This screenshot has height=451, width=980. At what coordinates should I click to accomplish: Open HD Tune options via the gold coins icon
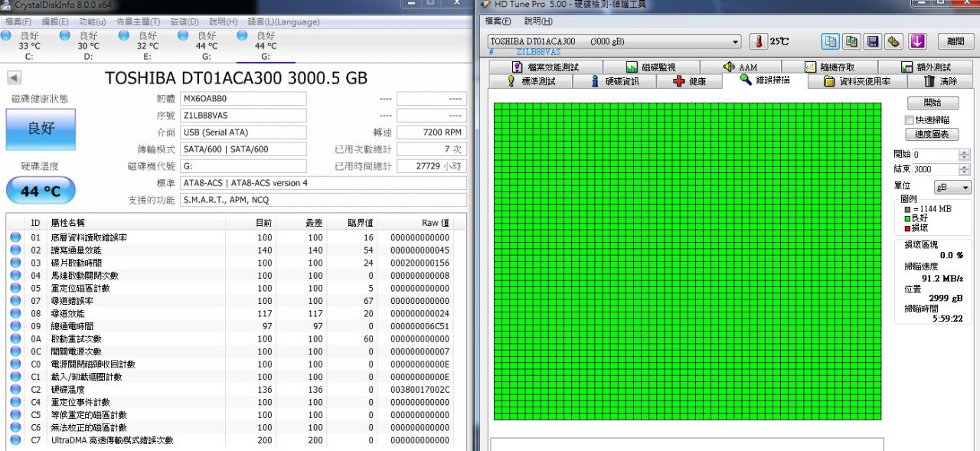pyautogui.click(x=893, y=41)
